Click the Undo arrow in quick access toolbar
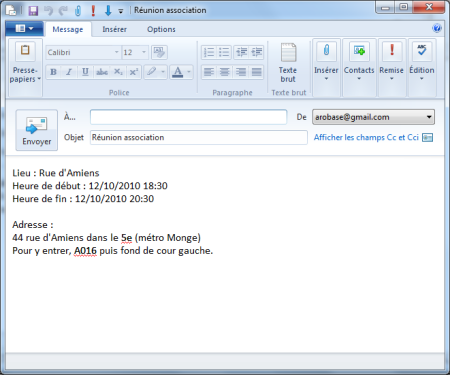Image resolution: width=450 pixels, height=375 pixels. tap(49, 11)
